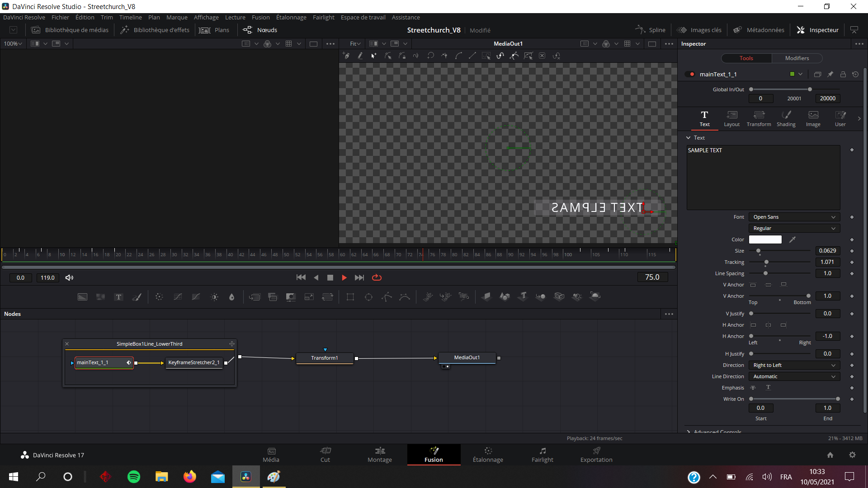Image resolution: width=868 pixels, height=488 pixels.
Task: Open the Espace de travail menu
Action: pos(363,17)
